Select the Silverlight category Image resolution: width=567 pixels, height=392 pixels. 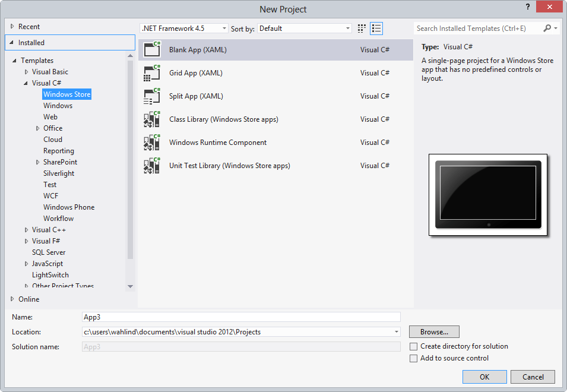[x=59, y=173]
